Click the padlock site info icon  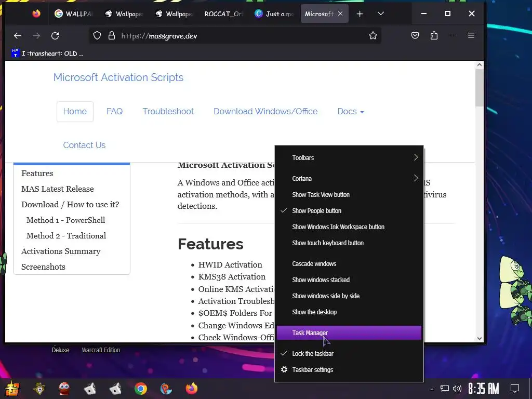(112, 36)
